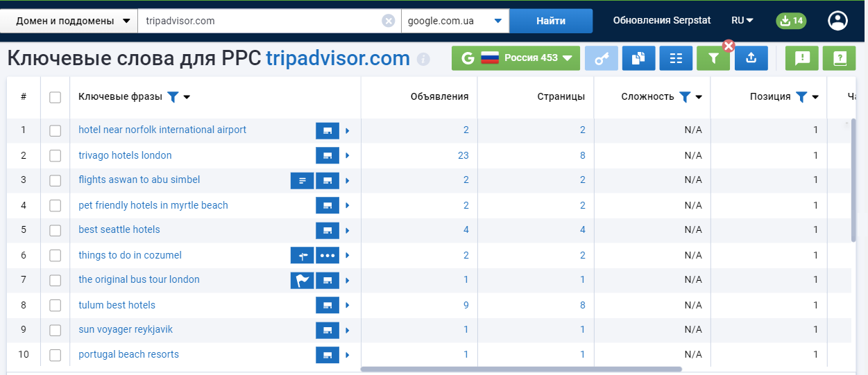Viewport: 868px width, 375px height.
Task: Open the Россия 453 database dropdown
Action: [x=516, y=58]
